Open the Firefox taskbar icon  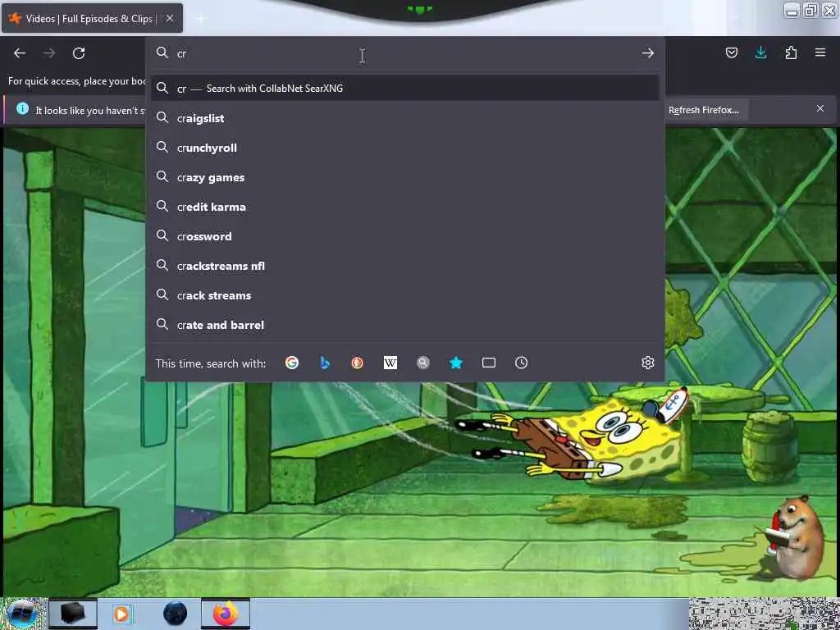(226, 614)
